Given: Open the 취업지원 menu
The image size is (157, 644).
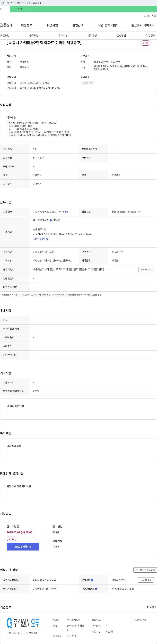Looking at the screenshot, I should pos(52,25).
